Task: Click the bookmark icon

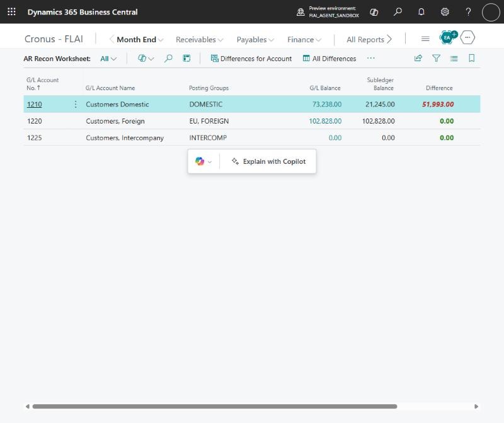Action: [471, 58]
